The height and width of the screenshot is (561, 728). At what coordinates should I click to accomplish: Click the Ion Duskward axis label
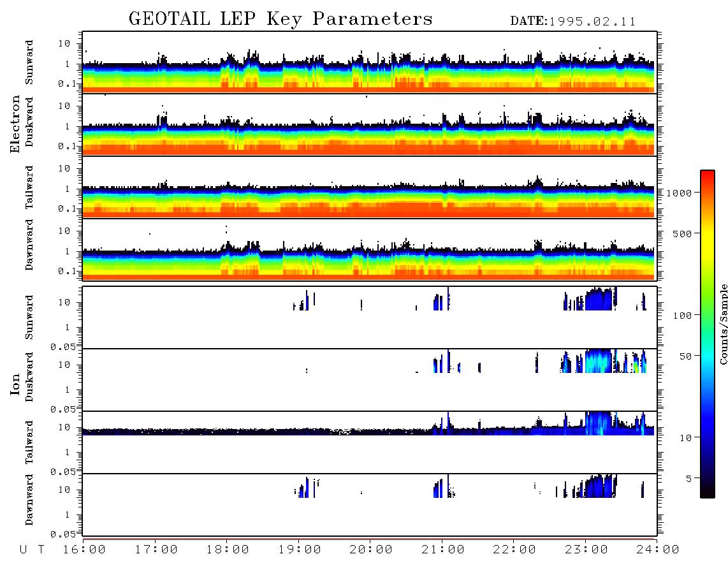click(29, 377)
